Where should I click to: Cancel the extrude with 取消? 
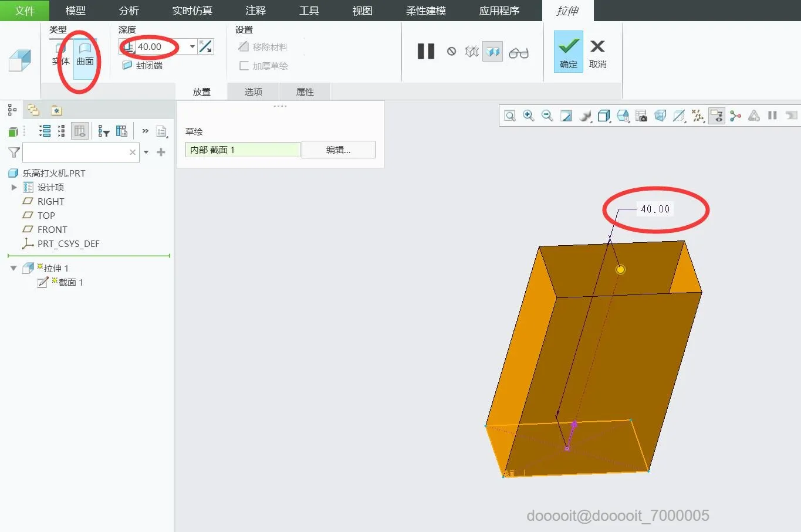597,53
